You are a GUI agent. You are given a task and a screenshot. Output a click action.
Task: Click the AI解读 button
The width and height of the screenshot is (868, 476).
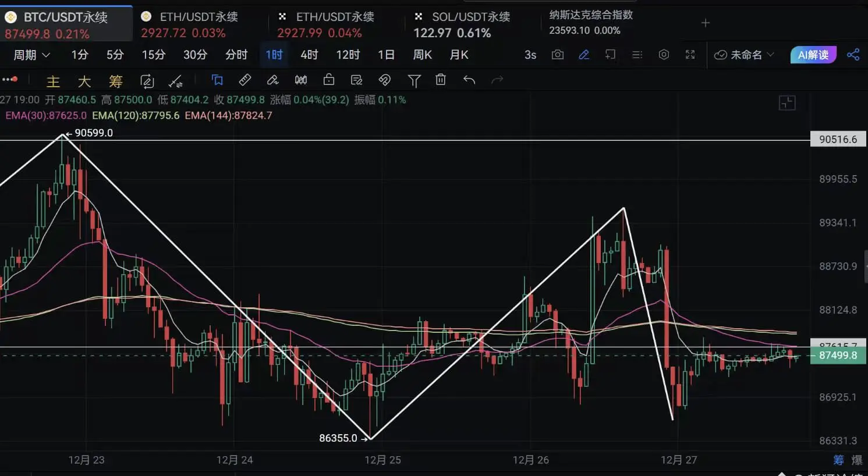coord(813,55)
